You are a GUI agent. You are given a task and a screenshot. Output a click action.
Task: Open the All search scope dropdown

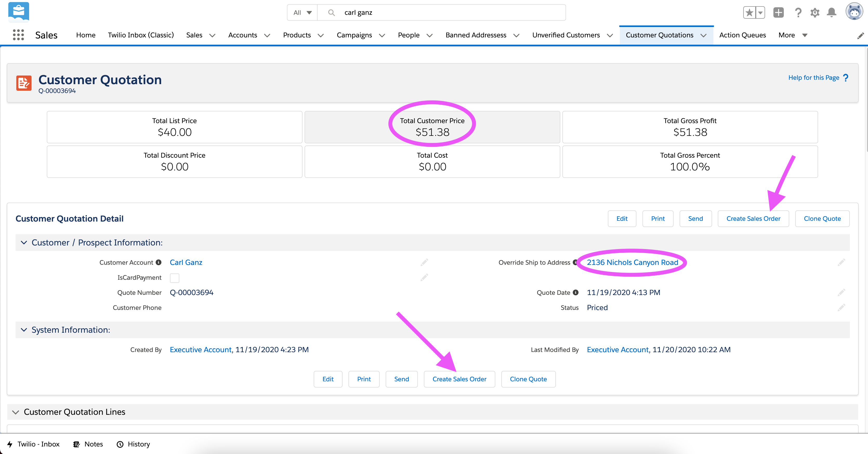tap(302, 12)
